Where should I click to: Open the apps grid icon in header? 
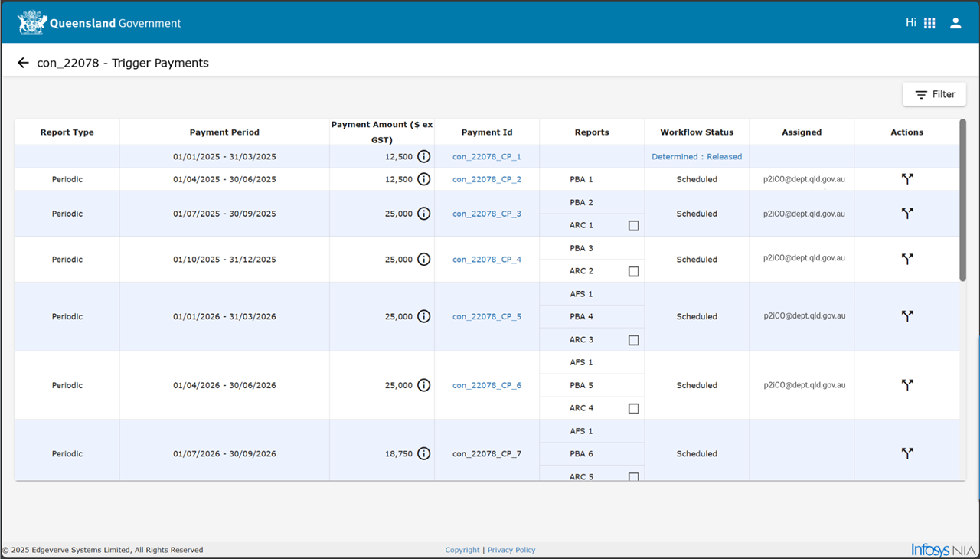[929, 23]
